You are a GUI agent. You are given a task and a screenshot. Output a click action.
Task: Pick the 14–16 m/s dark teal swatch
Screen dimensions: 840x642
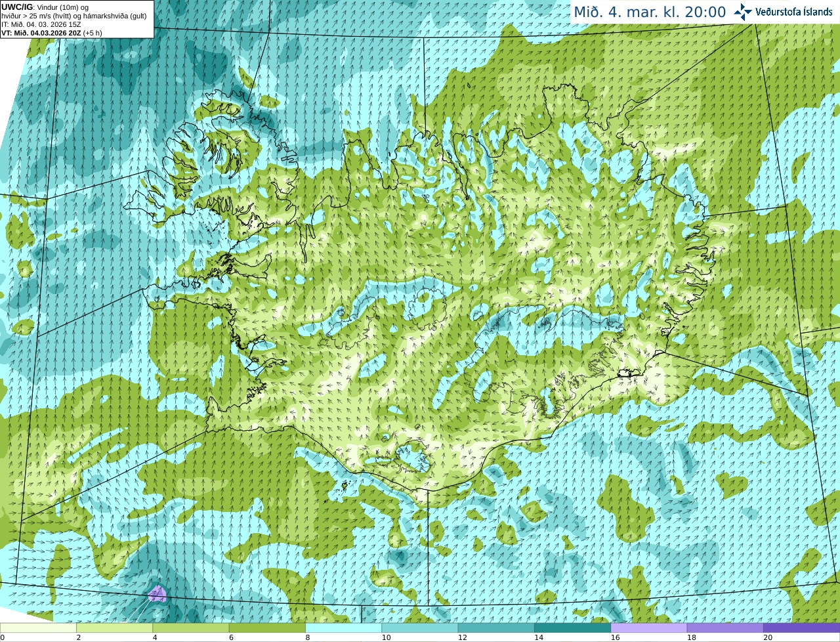point(572,628)
